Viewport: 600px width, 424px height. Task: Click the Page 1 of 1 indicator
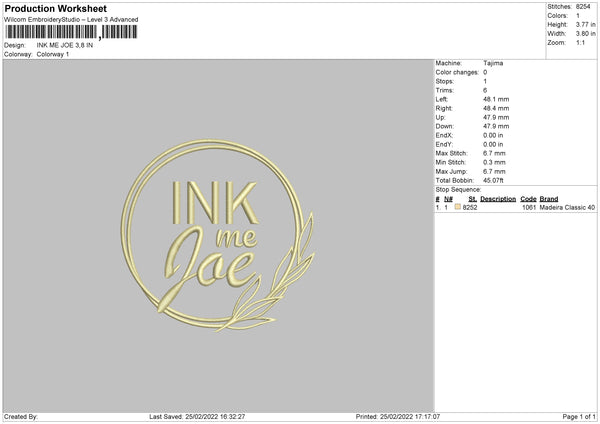tap(579, 417)
